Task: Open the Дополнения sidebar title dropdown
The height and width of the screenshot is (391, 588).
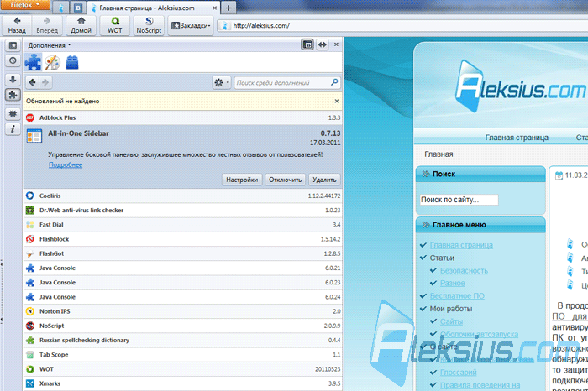Action: [49, 45]
